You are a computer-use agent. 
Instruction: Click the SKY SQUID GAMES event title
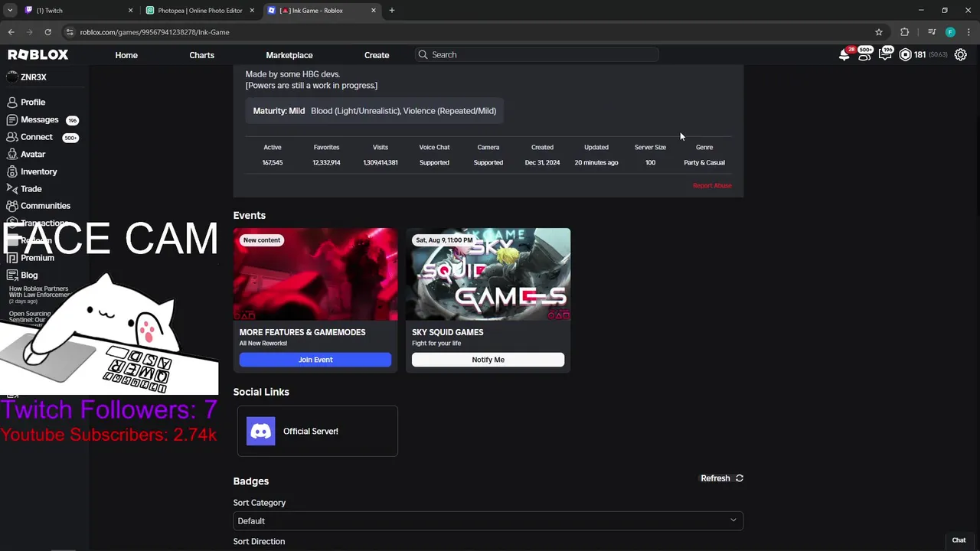point(448,332)
